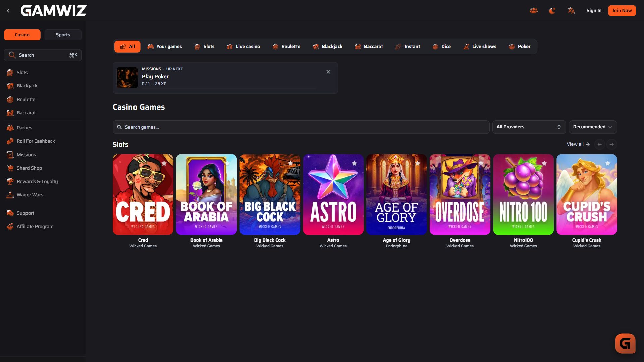
Task: Click the Affiliate Program icon in sidebar
Action: tap(10, 226)
